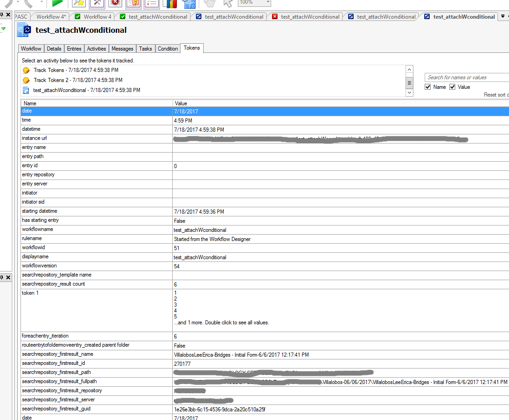This screenshot has width=509, height=420.
Task: Click the tools wrench toolbar icon
Action: click(x=97, y=3)
